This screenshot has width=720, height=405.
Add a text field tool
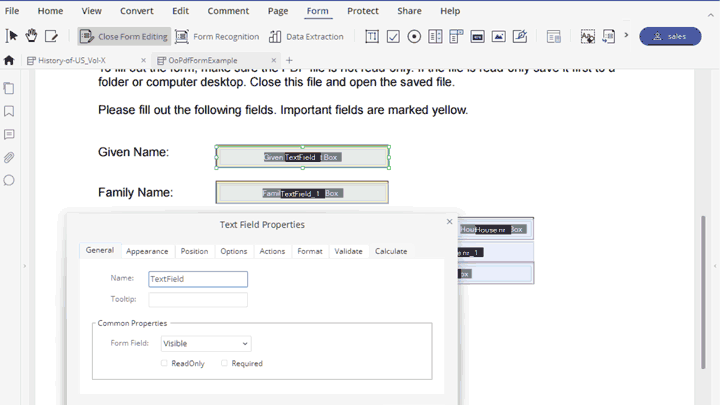372,36
